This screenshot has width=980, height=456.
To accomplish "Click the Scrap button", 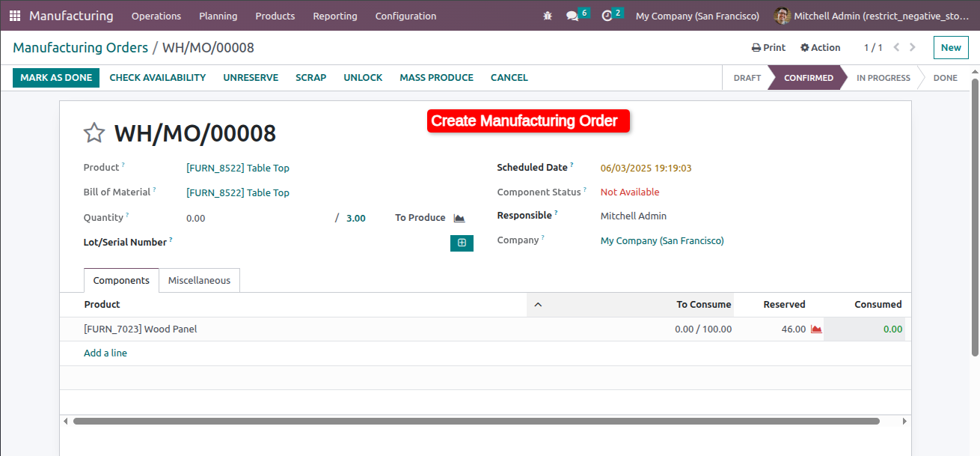I will (311, 78).
